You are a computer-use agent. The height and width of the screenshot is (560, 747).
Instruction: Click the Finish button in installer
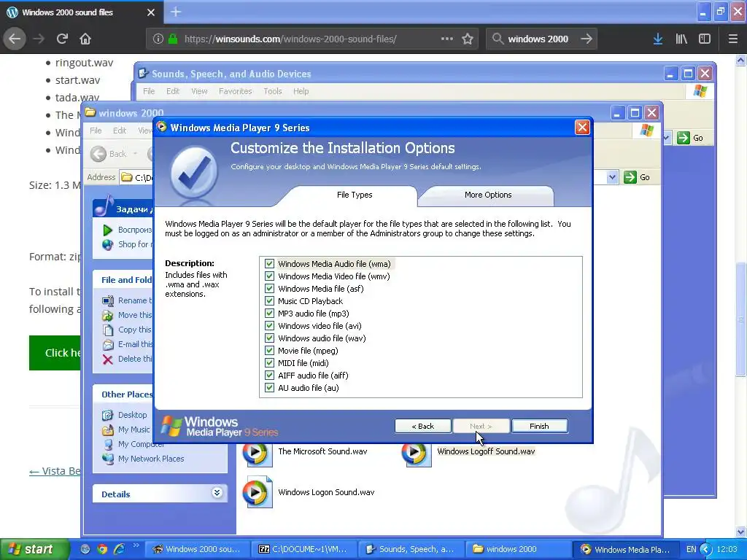pos(539,426)
